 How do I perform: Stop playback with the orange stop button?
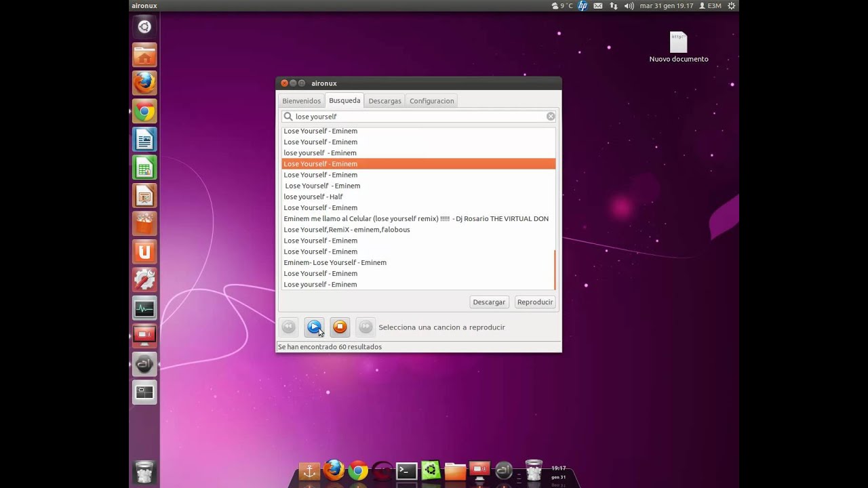(x=340, y=327)
